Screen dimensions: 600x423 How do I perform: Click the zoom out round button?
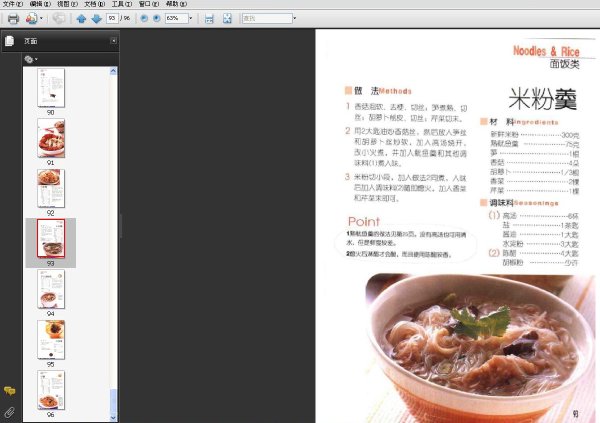pyautogui.click(x=144, y=18)
